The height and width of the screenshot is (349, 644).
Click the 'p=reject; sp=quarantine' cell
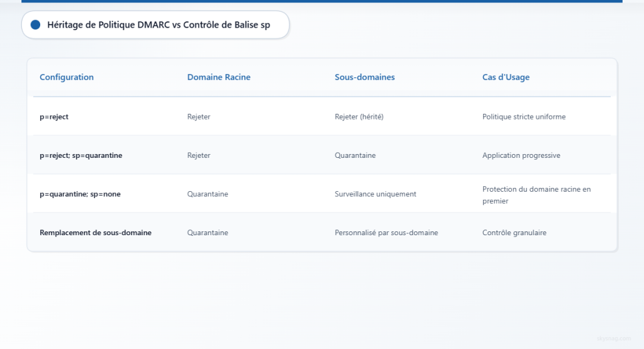[81, 155]
